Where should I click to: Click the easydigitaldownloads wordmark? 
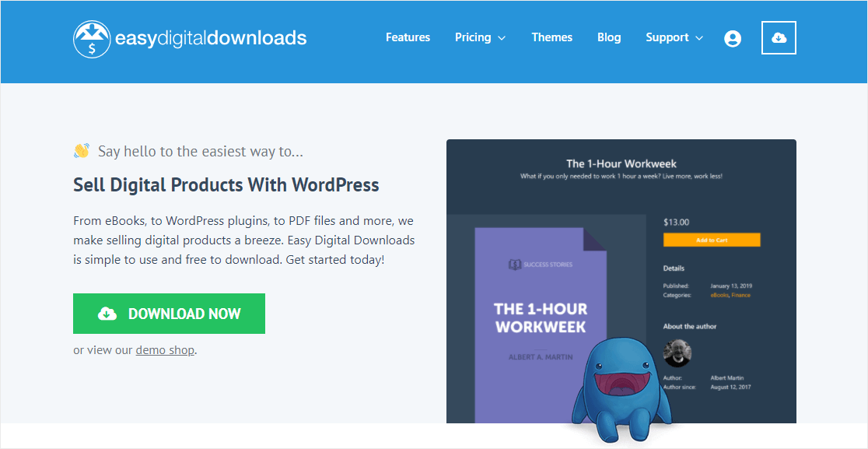(211, 38)
